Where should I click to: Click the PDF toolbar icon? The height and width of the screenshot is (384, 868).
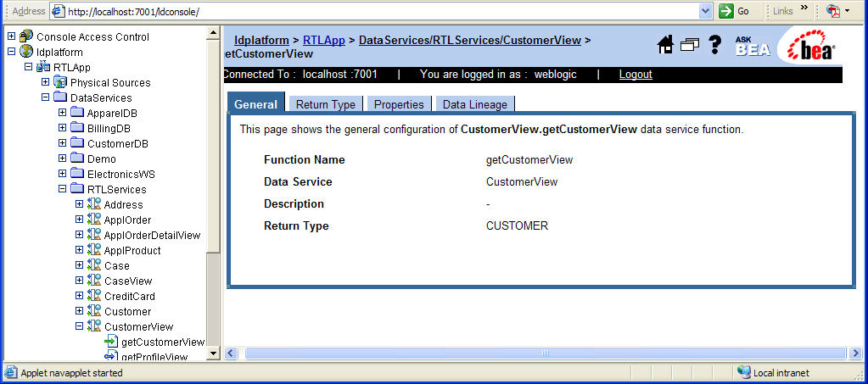click(833, 11)
